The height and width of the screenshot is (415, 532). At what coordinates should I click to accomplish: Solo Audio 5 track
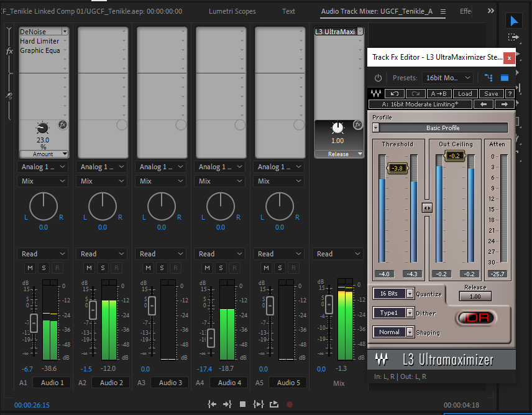[x=280, y=268]
